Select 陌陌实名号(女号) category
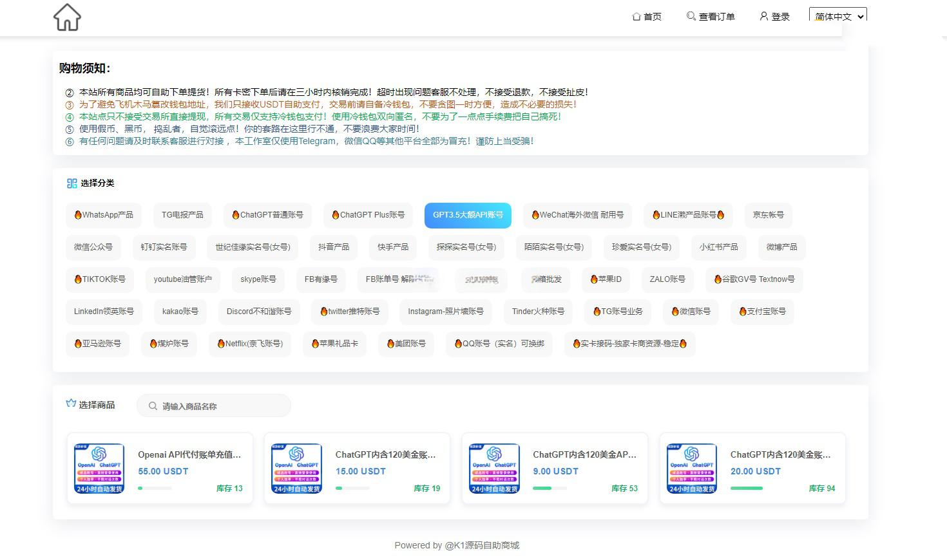 point(553,247)
